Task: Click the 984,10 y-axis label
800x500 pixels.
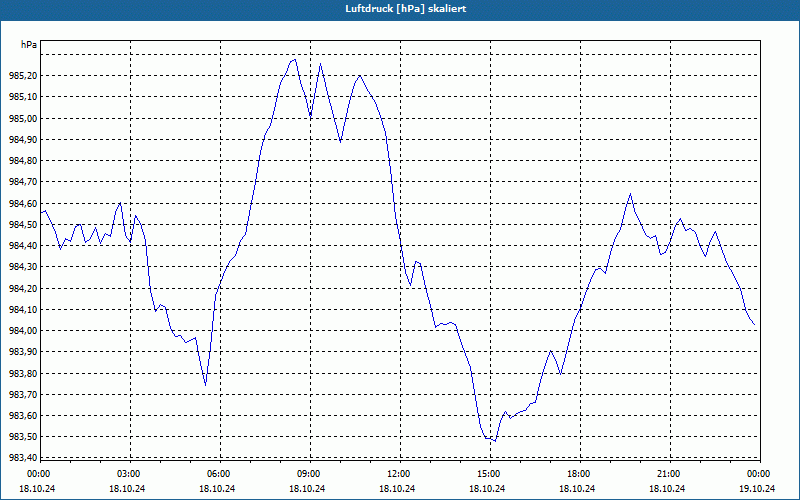Action: (23, 310)
